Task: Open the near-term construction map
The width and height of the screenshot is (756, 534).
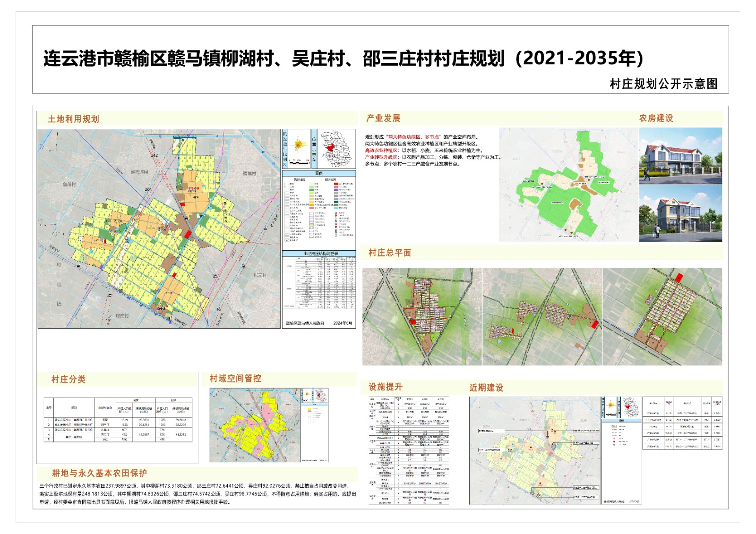Action: [555, 450]
